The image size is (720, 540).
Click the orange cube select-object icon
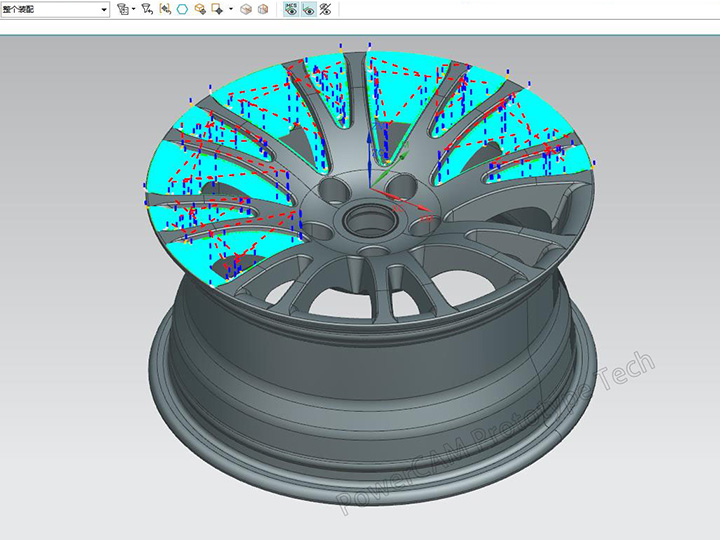coord(200,9)
